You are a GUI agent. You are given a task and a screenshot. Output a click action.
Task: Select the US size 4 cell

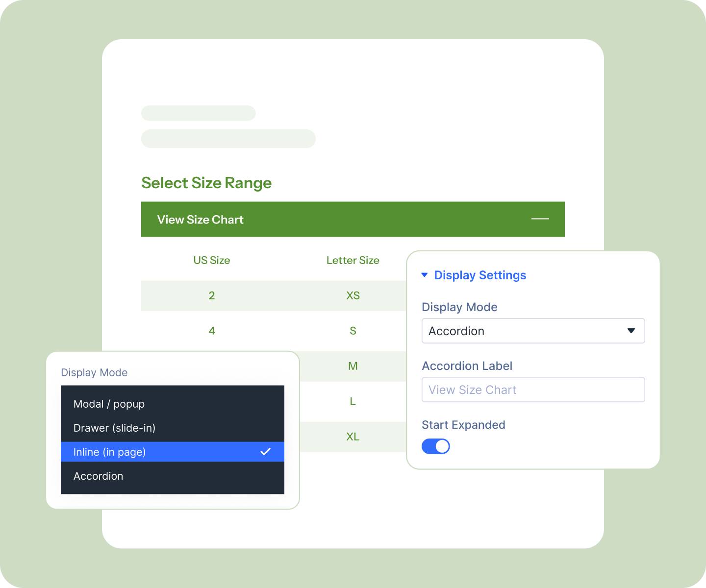coord(212,331)
